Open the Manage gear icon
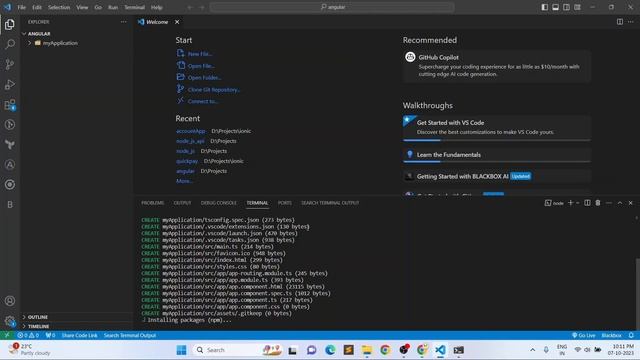The width and height of the screenshot is (640, 360). [10, 321]
